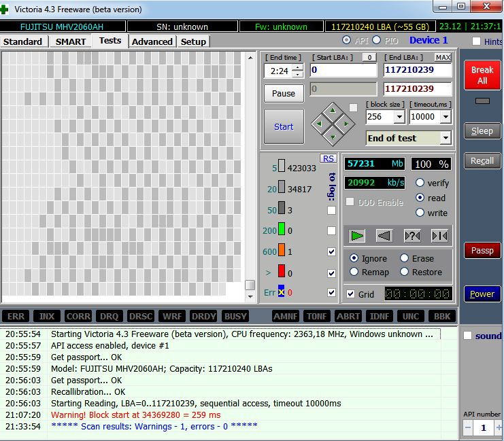Click the TONF error indicator

(x=316, y=317)
